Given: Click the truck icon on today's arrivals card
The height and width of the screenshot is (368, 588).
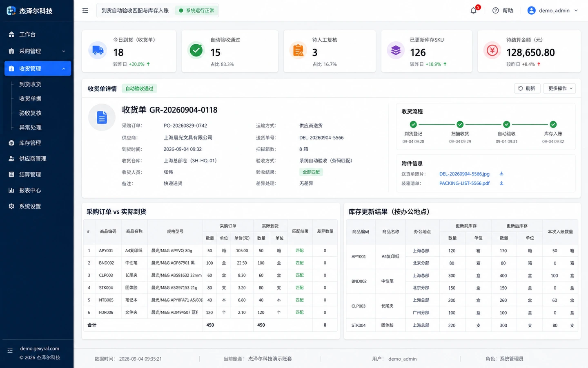Looking at the screenshot, I should tap(98, 51).
